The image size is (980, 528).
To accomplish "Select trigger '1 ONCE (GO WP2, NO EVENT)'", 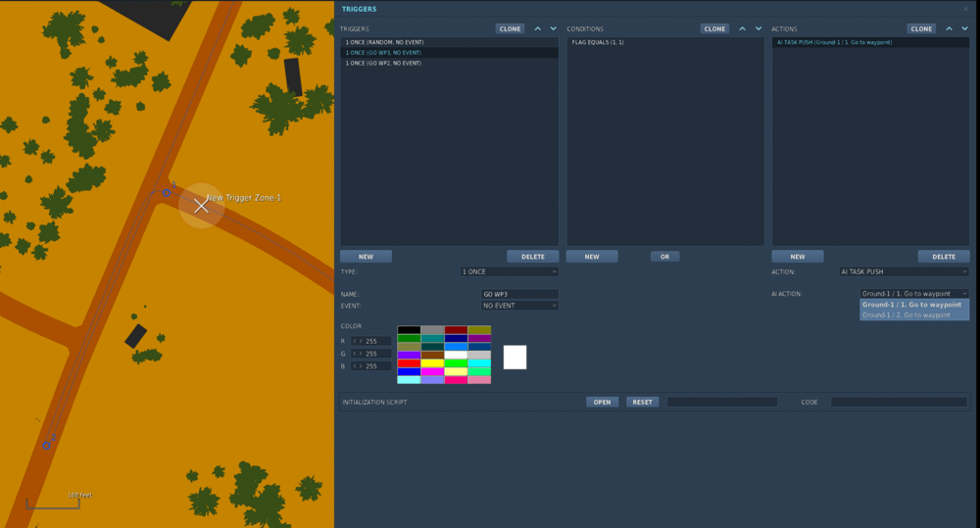I will coord(449,63).
